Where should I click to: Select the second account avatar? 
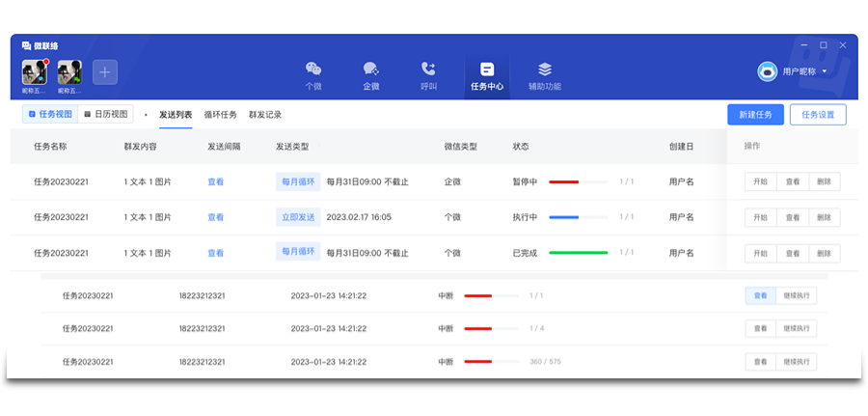[69, 71]
